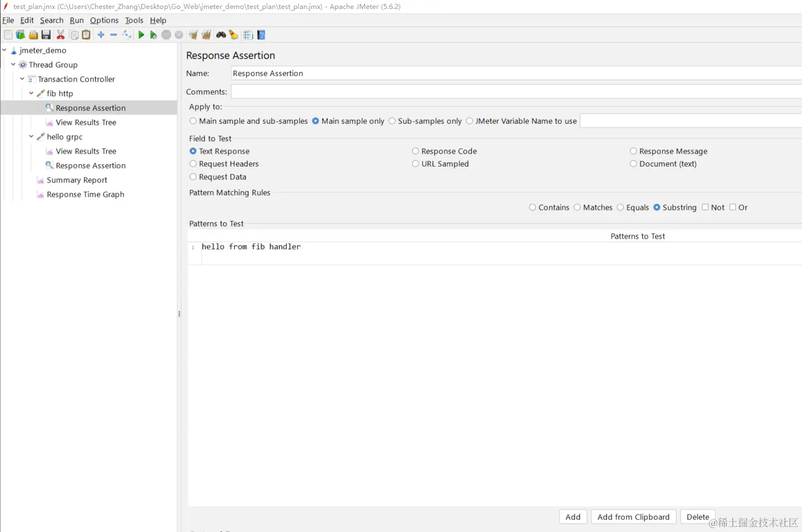The height and width of the screenshot is (532, 802).
Task: Collapse the jmeter_demo tree node
Action: point(5,50)
